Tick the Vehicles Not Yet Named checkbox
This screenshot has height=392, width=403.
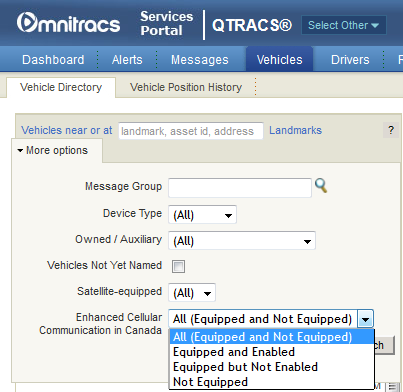coord(178,266)
